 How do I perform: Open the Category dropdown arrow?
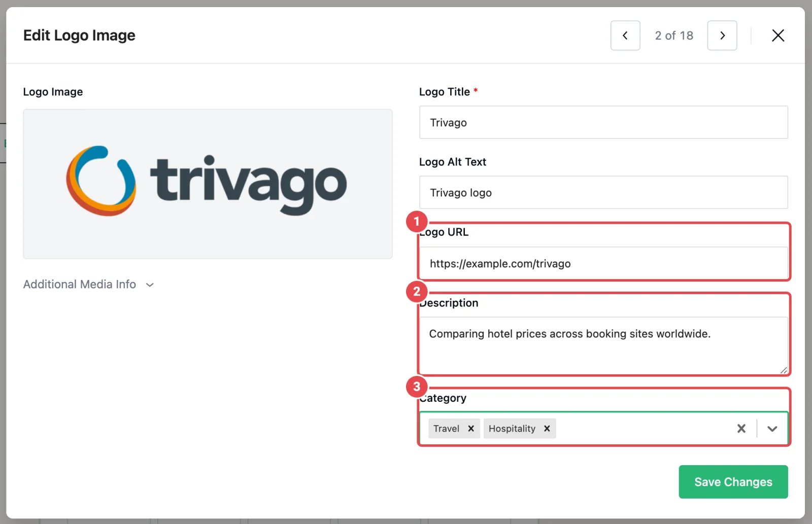(772, 429)
